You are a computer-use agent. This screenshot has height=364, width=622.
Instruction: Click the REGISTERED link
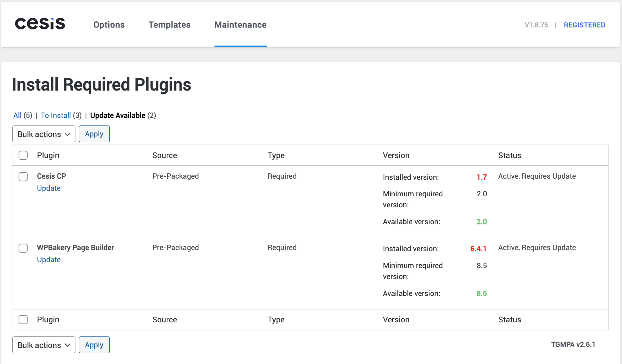tap(584, 25)
